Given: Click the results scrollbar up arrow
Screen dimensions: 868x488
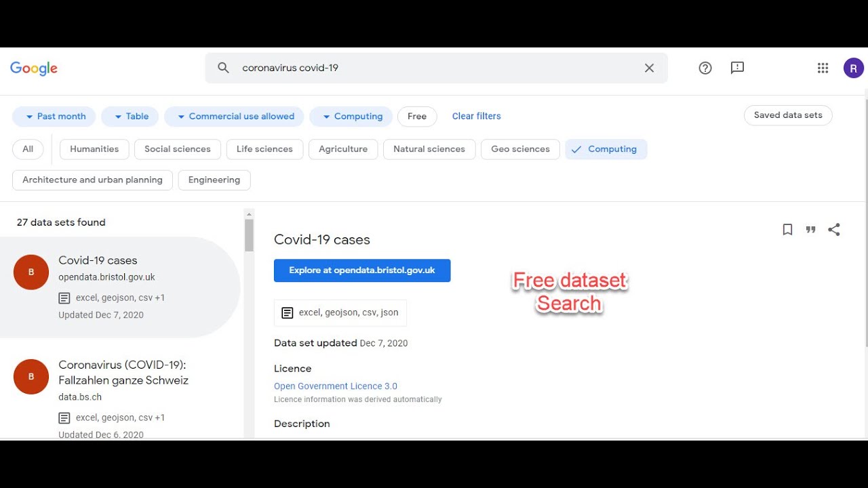Looking at the screenshot, I should pyautogui.click(x=249, y=213).
